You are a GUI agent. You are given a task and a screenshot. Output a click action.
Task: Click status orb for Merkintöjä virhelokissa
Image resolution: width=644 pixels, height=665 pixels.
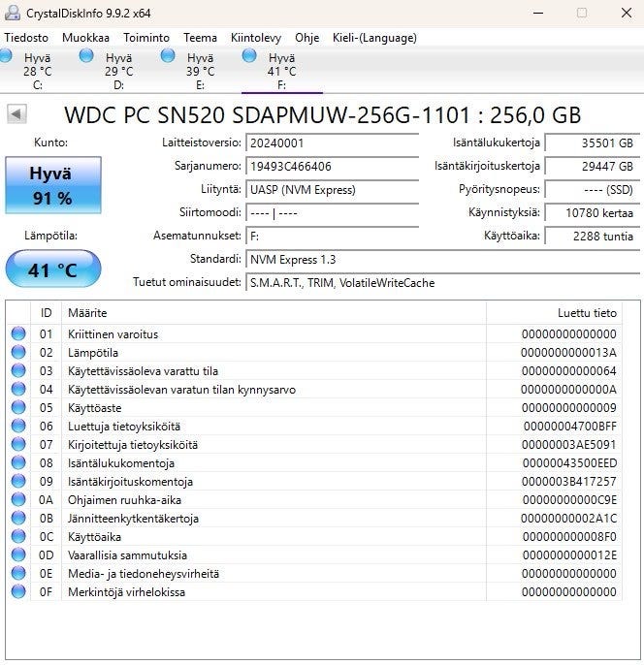click(x=18, y=591)
